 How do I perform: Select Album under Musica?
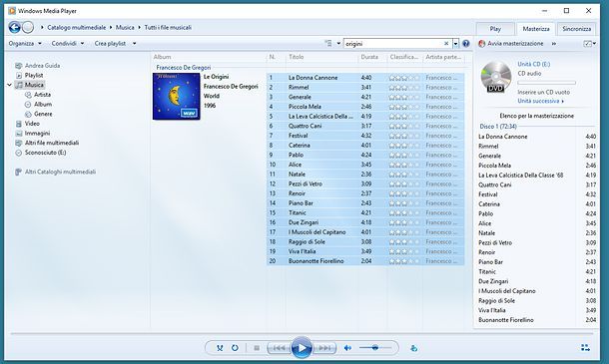point(43,104)
